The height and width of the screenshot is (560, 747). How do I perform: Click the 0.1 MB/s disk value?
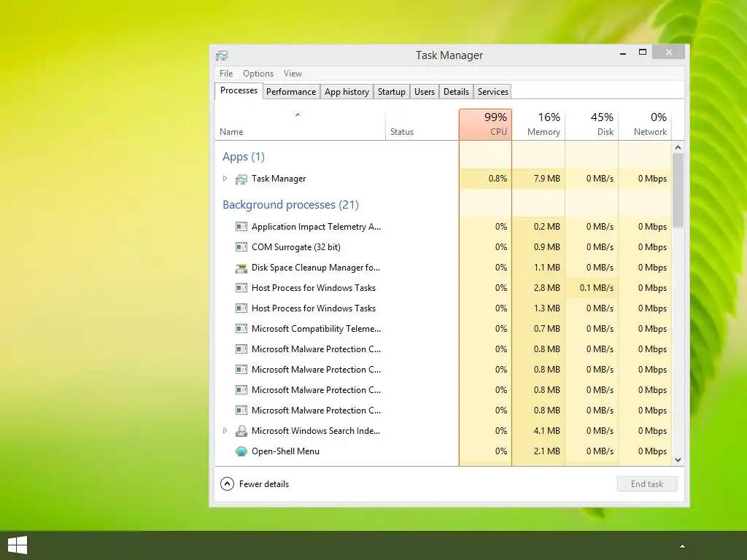pos(597,287)
